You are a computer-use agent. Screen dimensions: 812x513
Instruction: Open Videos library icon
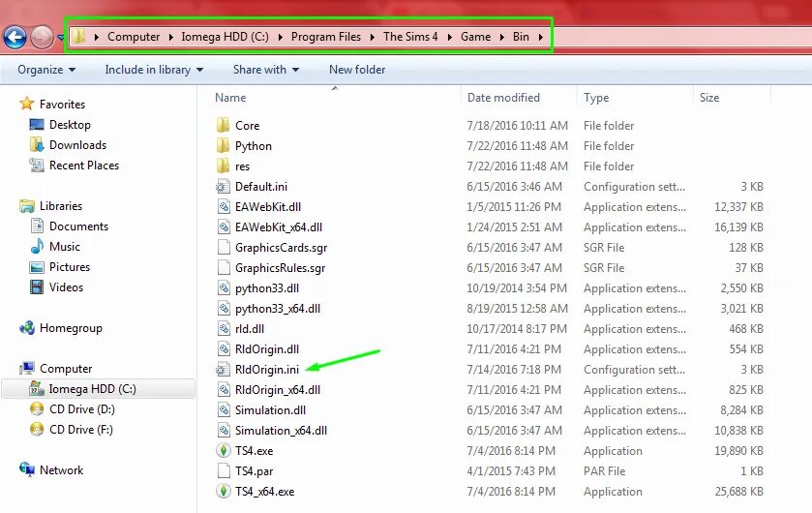point(37,287)
